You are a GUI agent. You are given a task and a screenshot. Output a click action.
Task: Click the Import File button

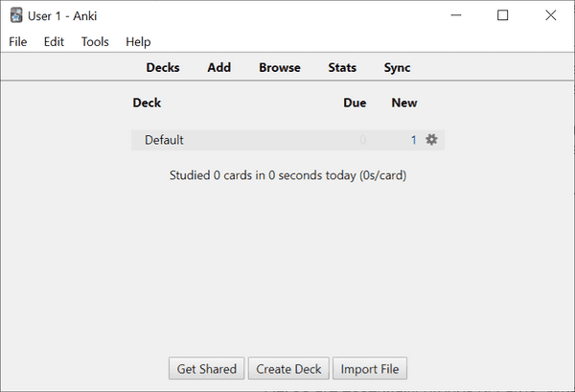[370, 369]
